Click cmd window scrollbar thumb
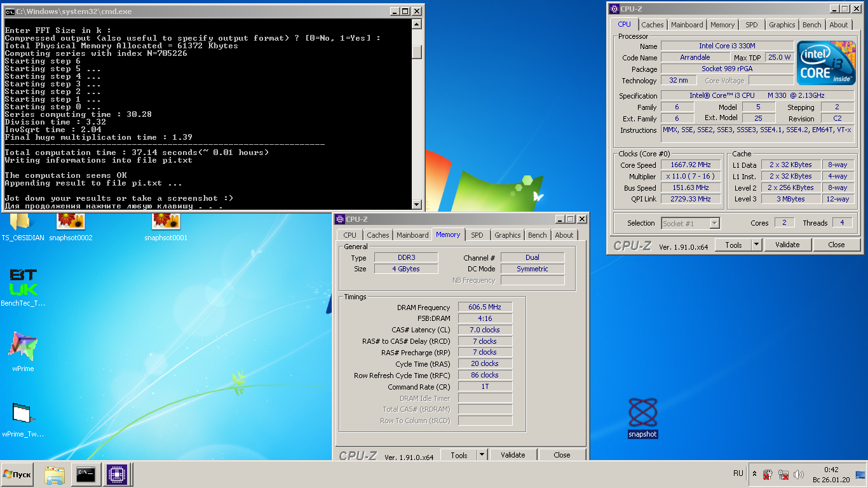Screen dimensions: 868x488 [x=417, y=51]
